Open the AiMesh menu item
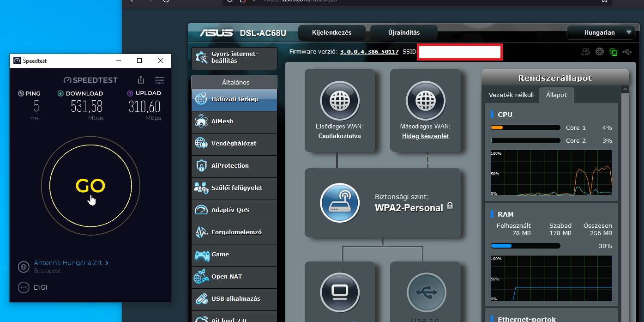This screenshot has width=644, height=322. pos(234,122)
